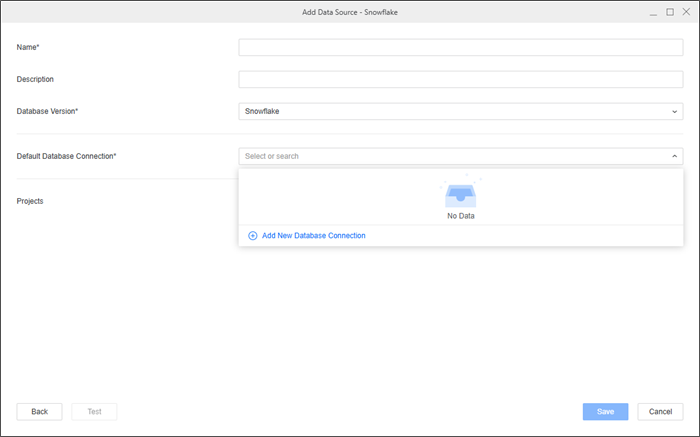Click the Projects label
The image size is (700, 437).
pyautogui.click(x=30, y=201)
